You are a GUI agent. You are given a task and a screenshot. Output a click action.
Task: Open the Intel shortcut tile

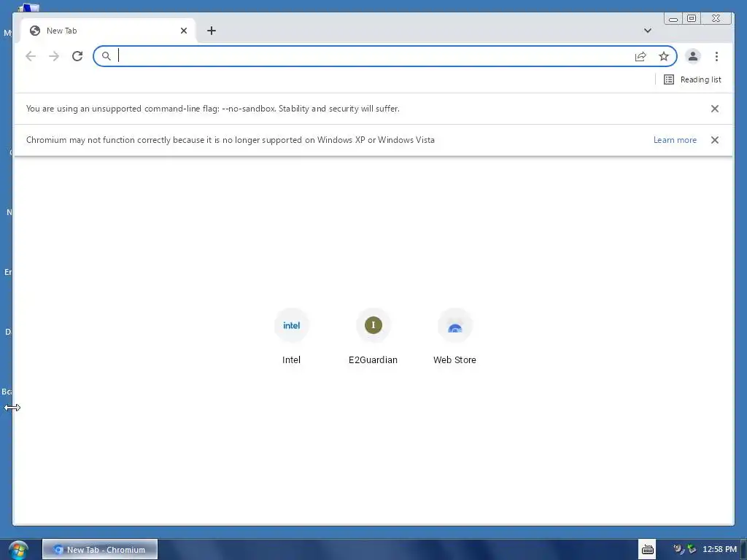[x=291, y=337]
